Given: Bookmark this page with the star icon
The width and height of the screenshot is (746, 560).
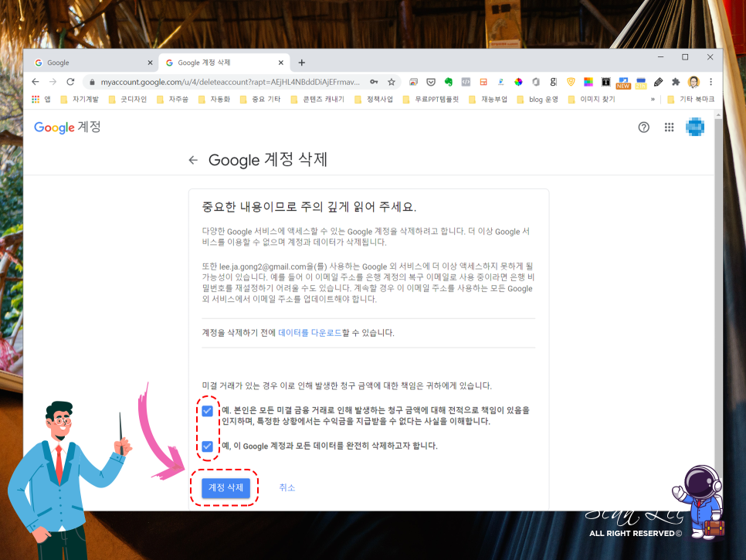Looking at the screenshot, I should click(x=391, y=82).
